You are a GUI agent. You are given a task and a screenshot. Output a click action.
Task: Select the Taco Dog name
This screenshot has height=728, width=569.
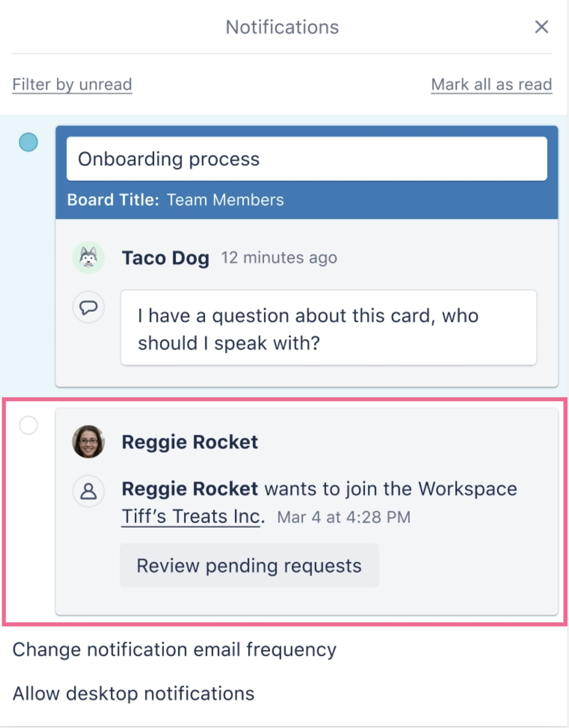pyautogui.click(x=166, y=258)
